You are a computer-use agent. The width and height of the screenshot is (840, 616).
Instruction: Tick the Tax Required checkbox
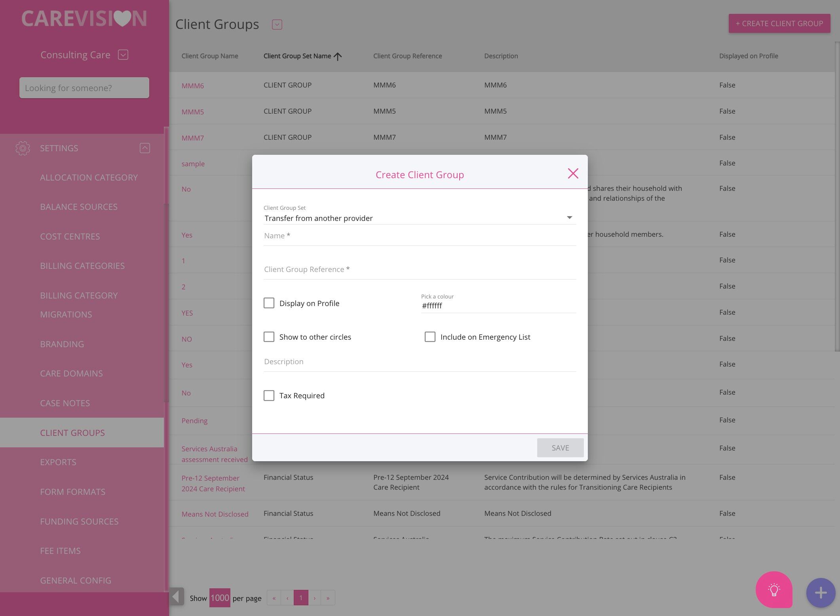click(x=269, y=395)
